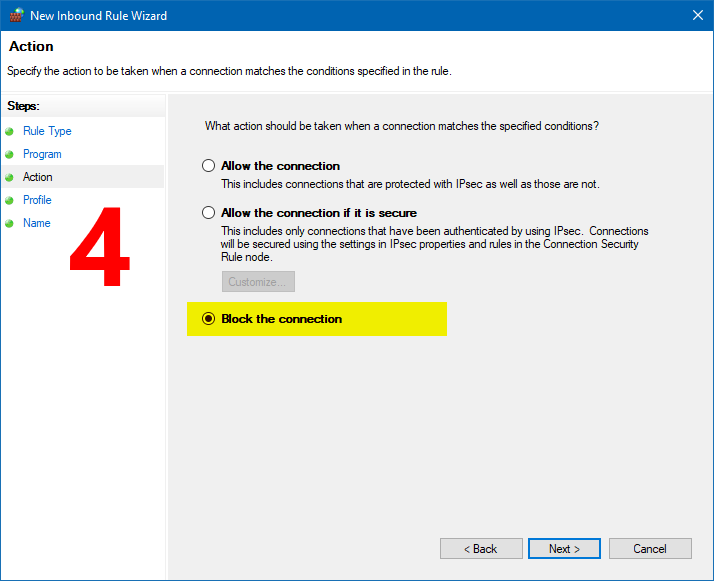This screenshot has height=581, width=714.
Task: Choose Allow the connection if it is secure
Action: point(209,212)
